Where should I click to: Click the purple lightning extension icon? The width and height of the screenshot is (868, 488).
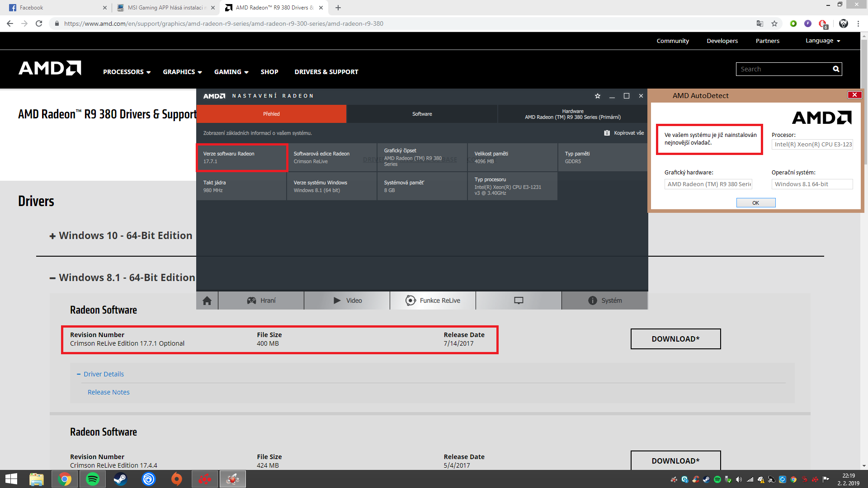808,23
